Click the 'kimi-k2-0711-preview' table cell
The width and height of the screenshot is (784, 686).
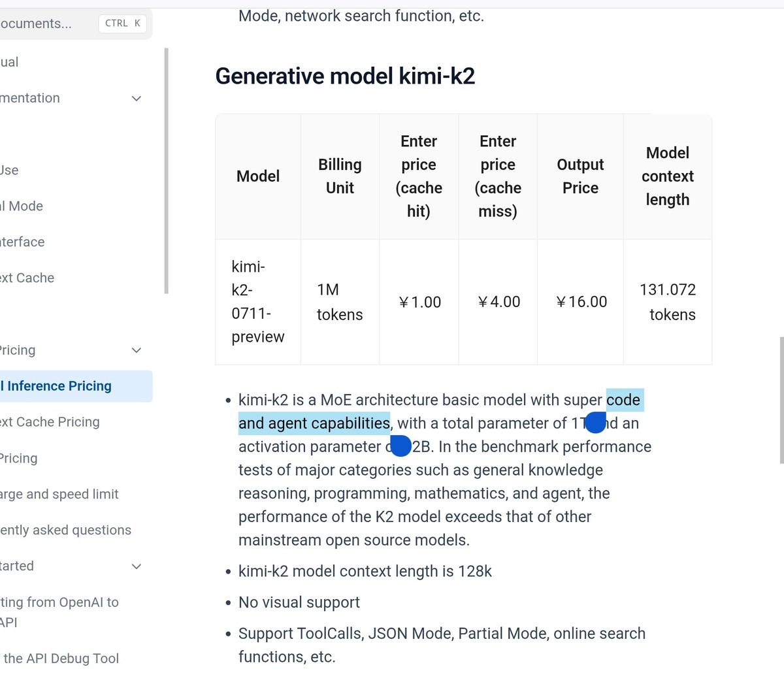(x=258, y=302)
